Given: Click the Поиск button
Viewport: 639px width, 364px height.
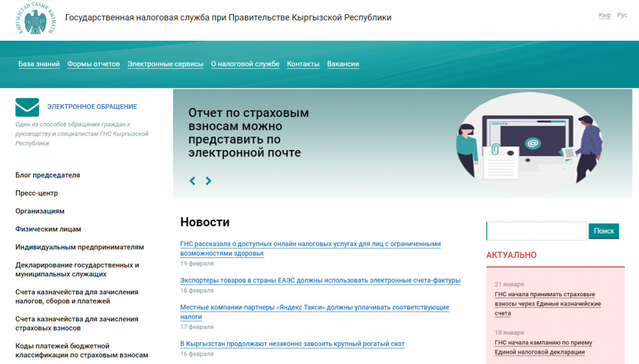Looking at the screenshot, I should pyautogui.click(x=604, y=231).
